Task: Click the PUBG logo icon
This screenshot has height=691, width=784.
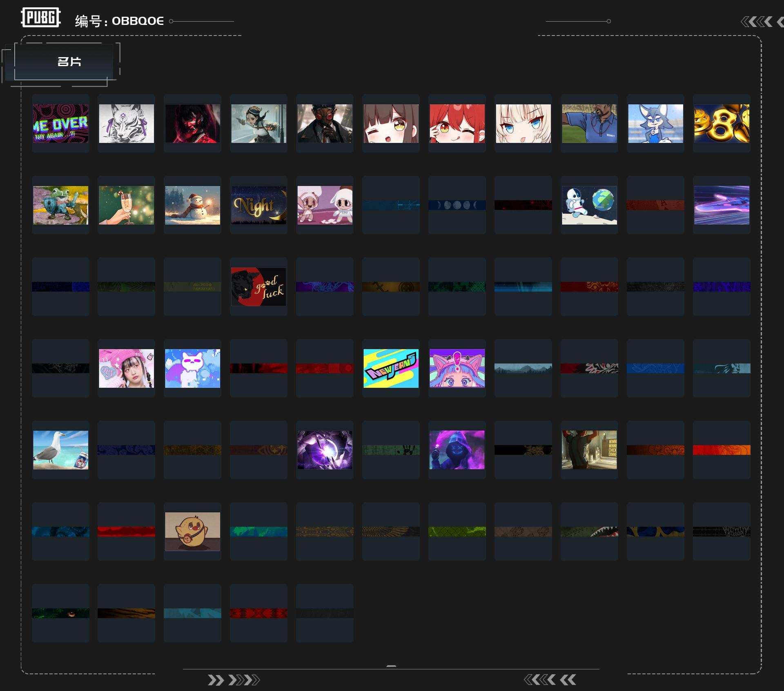Action: (x=40, y=18)
